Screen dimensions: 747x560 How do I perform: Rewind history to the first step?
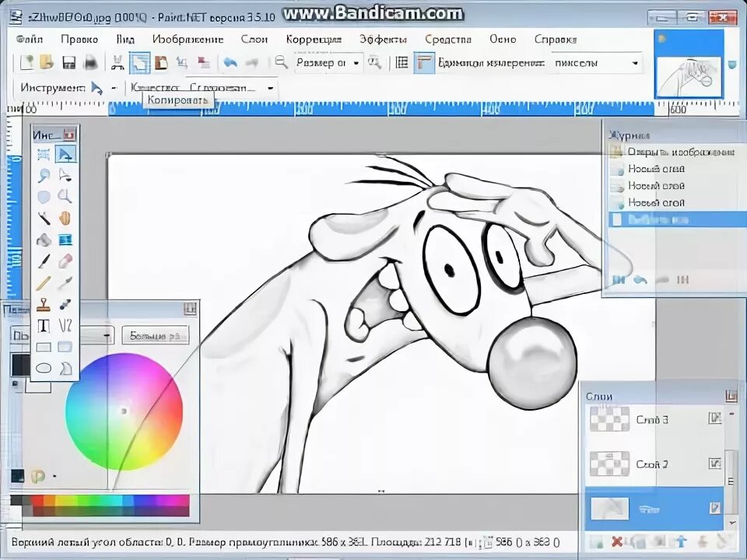619,279
